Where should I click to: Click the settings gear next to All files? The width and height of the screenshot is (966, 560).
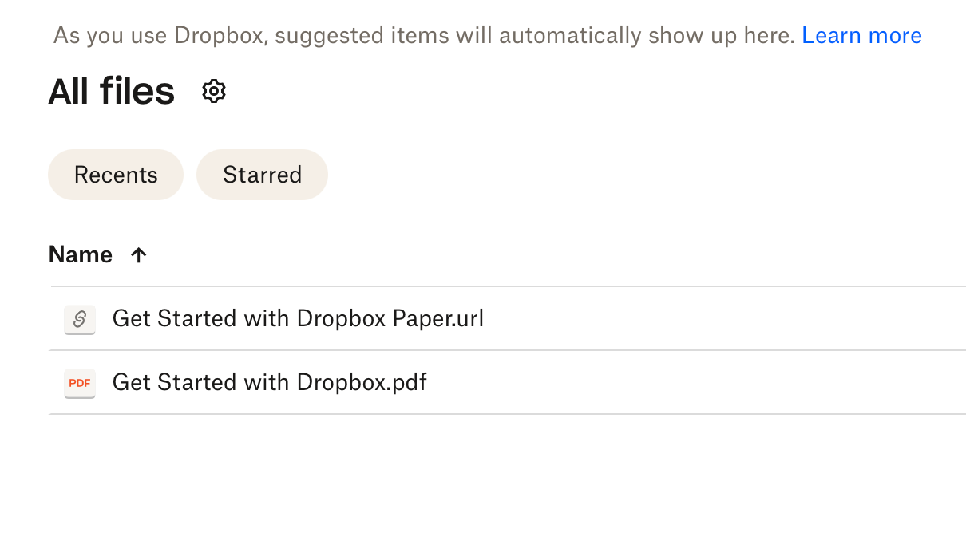point(213,90)
